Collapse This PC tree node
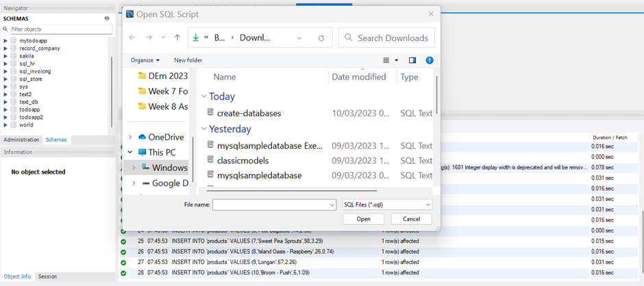The image size is (644, 286). tap(131, 152)
